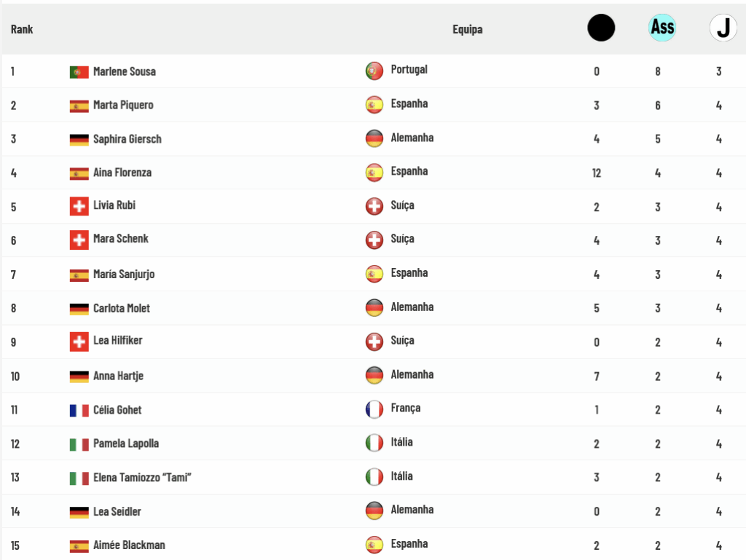The width and height of the screenshot is (746, 560).
Task: Click the goals value 12 for Aina Florenza
Action: tap(597, 173)
